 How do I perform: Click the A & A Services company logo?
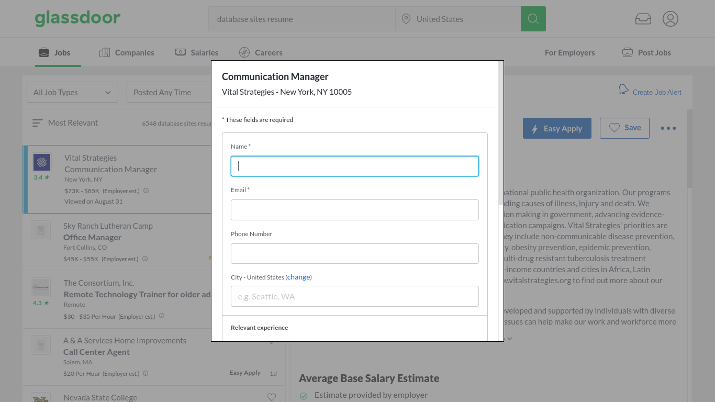point(41,345)
